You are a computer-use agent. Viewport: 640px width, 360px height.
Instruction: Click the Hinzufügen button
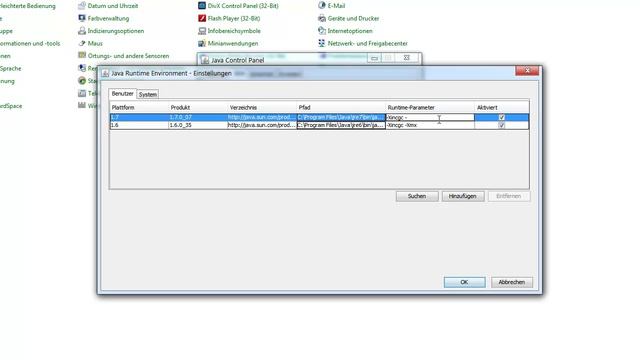(x=462, y=196)
